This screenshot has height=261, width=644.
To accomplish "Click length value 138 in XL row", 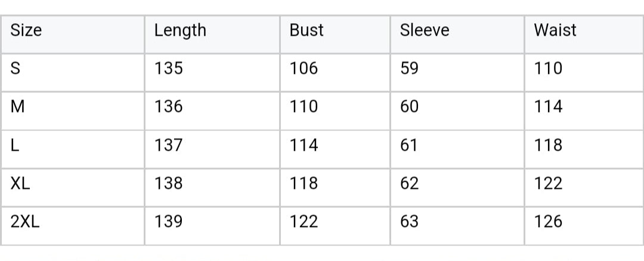I will point(169,183).
